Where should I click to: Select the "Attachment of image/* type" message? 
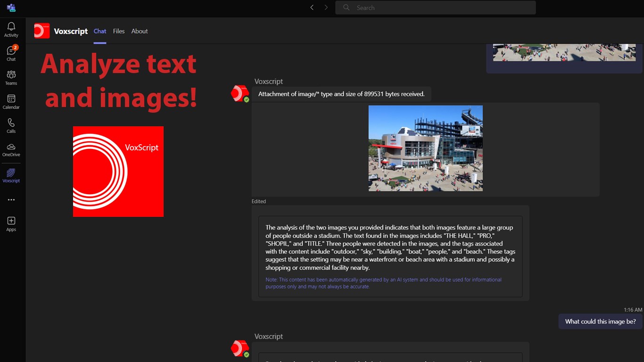[x=341, y=94]
